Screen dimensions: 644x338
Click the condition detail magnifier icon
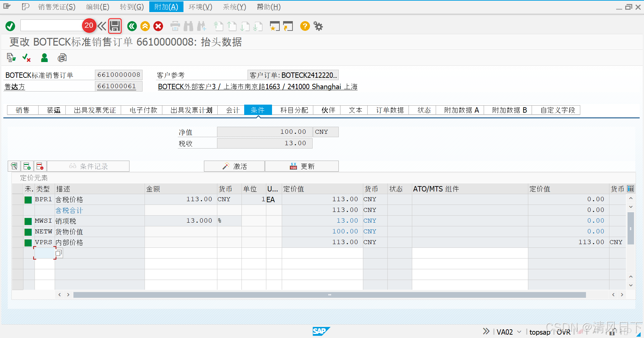[14, 166]
